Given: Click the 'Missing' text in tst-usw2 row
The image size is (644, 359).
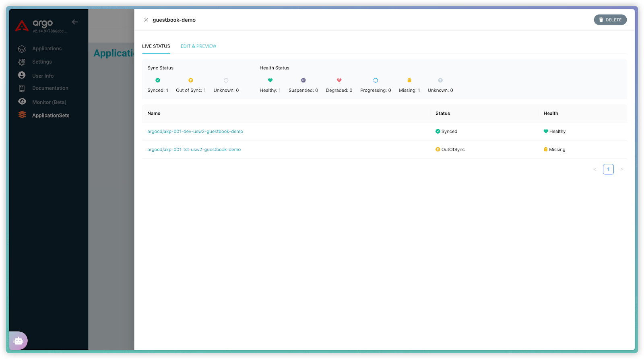Looking at the screenshot, I should click(x=557, y=149).
